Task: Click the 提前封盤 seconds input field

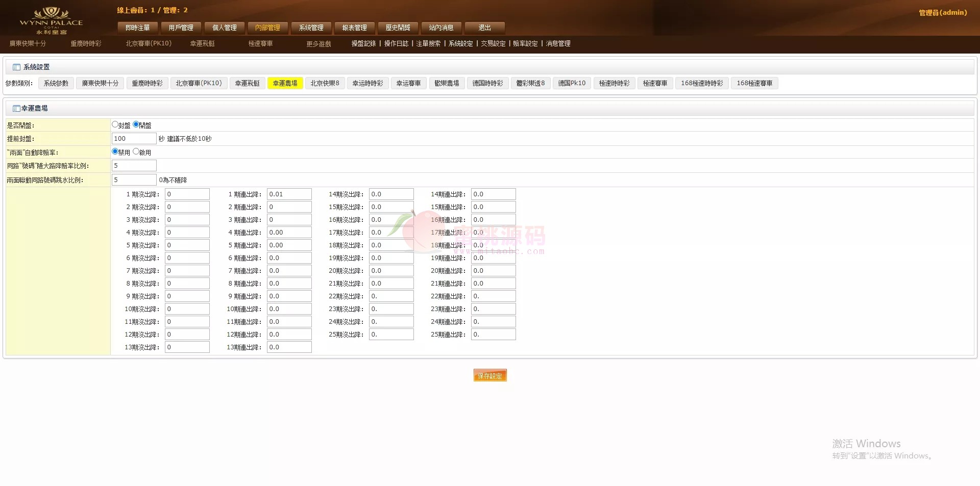Action: [134, 139]
